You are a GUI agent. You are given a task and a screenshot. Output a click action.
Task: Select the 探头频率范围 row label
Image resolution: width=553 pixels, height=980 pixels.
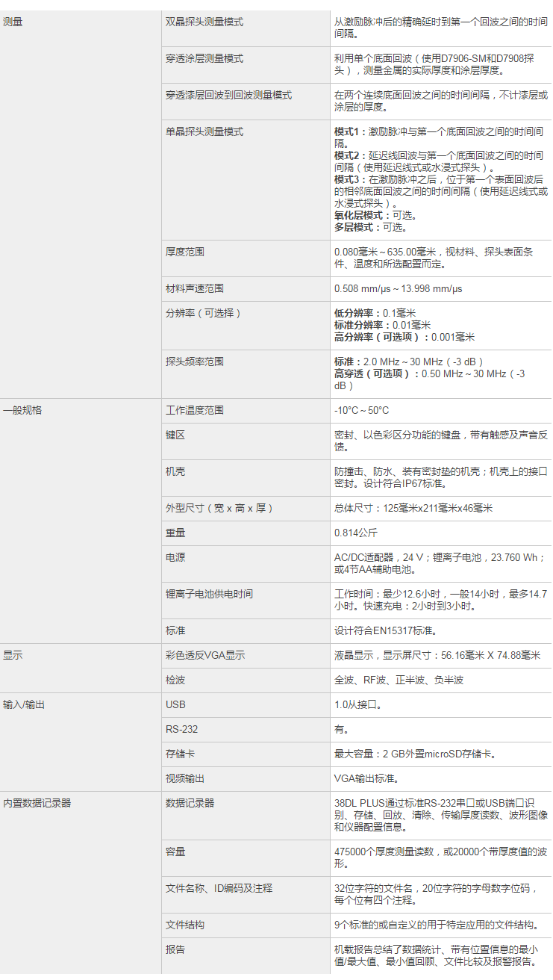pyautogui.click(x=194, y=362)
